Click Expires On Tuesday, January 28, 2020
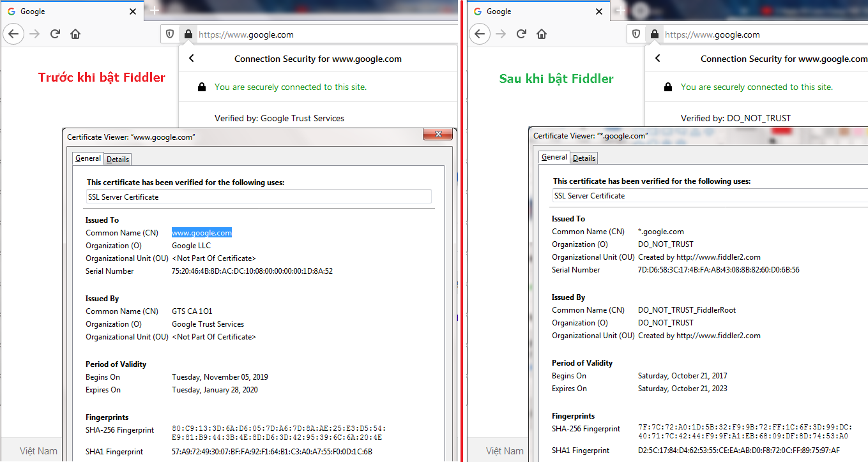The image size is (868, 462). tap(215, 390)
